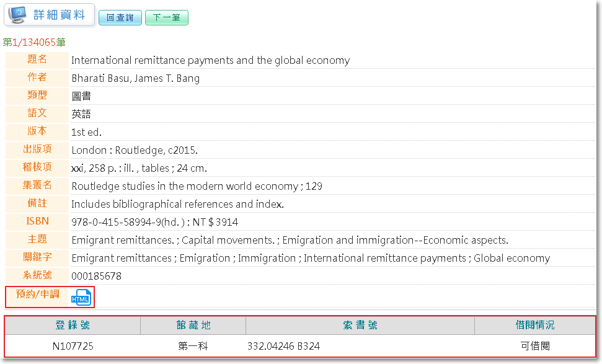Click the 登錄號 column header
This screenshot has height=364, width=602.
point(73,325)
